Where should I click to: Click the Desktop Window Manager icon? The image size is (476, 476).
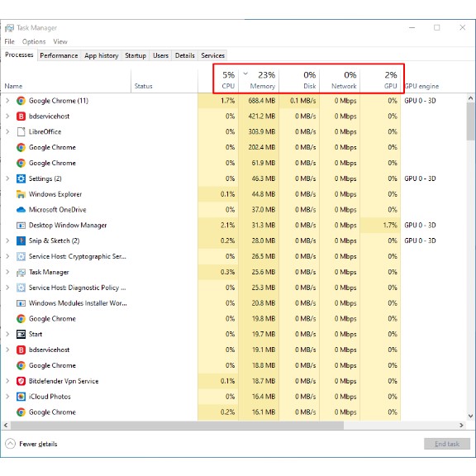pos(21,226)
